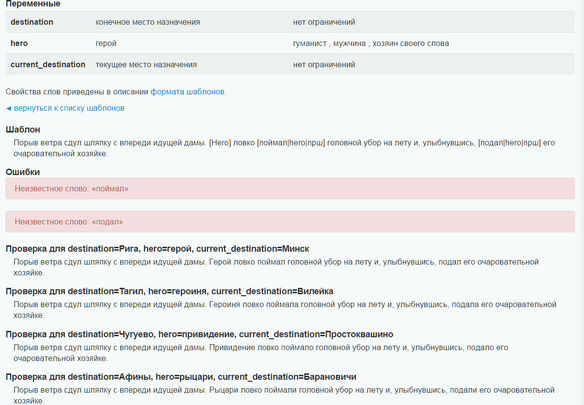
Task: Click the current_destination variable row
Action: [x=290, y=64]
